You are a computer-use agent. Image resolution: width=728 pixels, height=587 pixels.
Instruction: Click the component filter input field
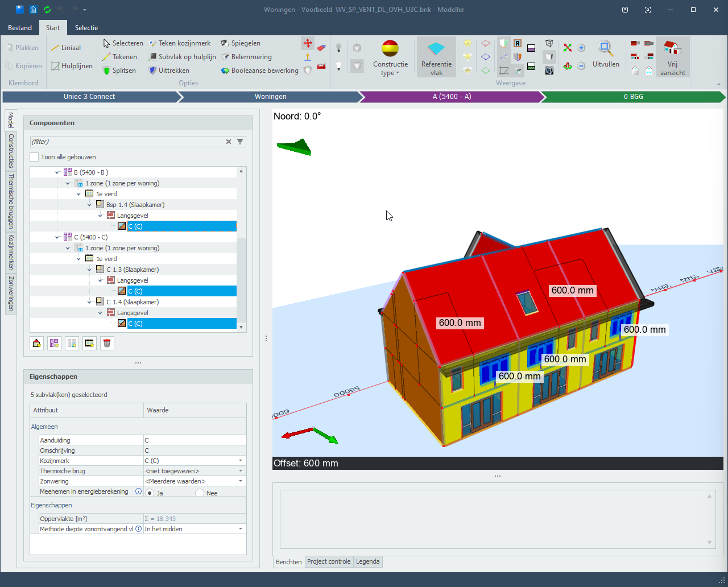point(125,142)
